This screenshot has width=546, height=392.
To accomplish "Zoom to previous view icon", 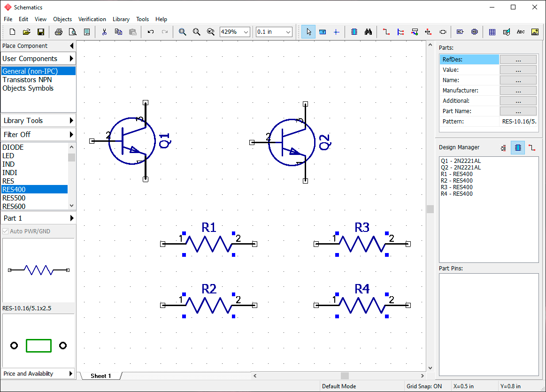I will click(211, 32).
